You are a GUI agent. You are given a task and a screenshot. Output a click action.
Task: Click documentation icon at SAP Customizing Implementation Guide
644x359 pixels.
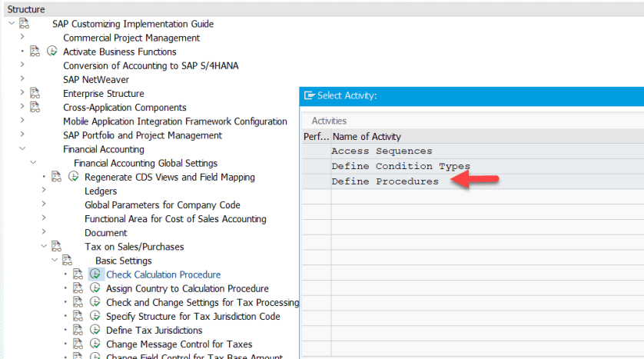tap(24, 24)
